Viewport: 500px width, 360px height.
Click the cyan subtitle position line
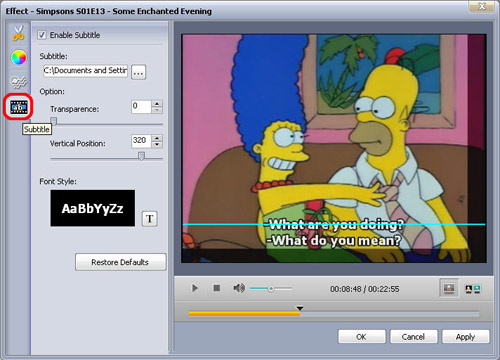(x=334, y=224)
